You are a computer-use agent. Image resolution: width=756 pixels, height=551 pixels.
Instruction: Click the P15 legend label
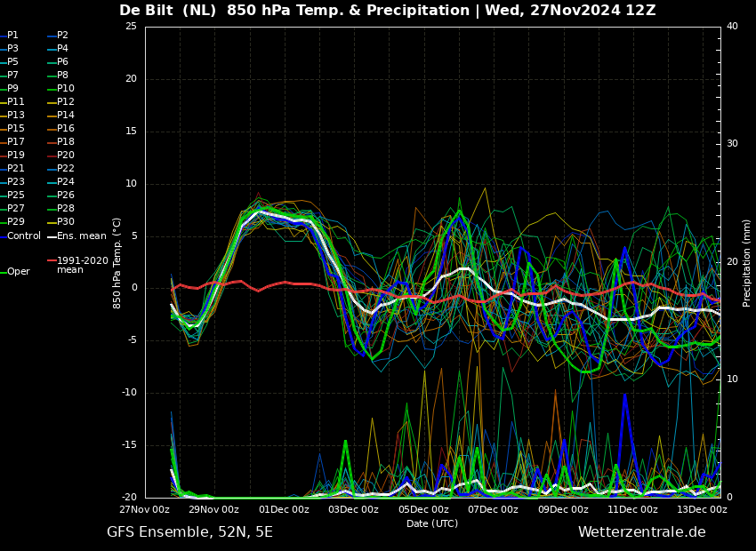(x=12, y=128)
